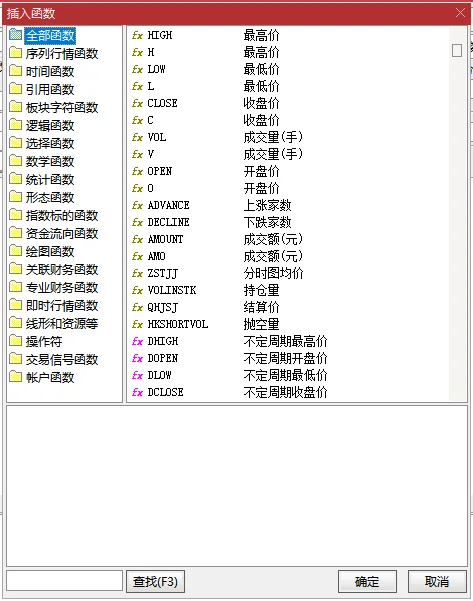The image size is (473, 601).
Task: Open the 帐户函数 category
Action: pyautogui.click(x=50, y=378)
